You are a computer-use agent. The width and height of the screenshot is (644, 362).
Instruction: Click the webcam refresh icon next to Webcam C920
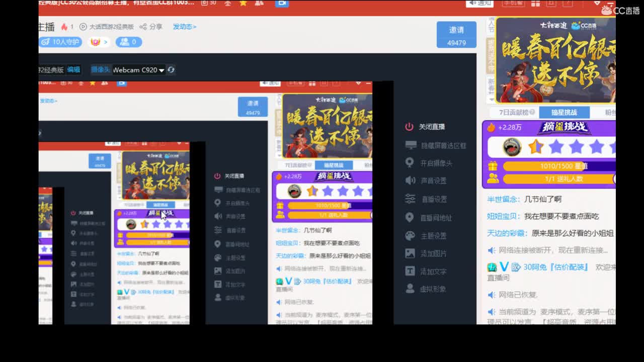(x=171, y=70)
